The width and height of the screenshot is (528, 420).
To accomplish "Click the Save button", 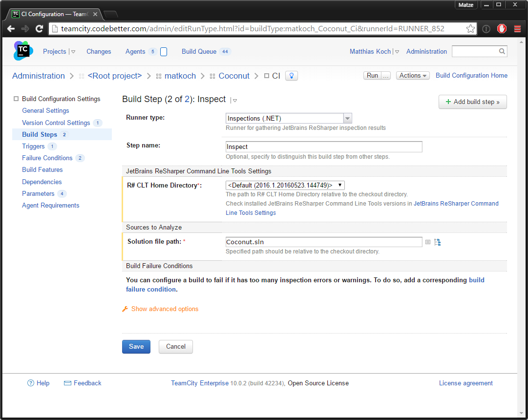I will 136,347.
